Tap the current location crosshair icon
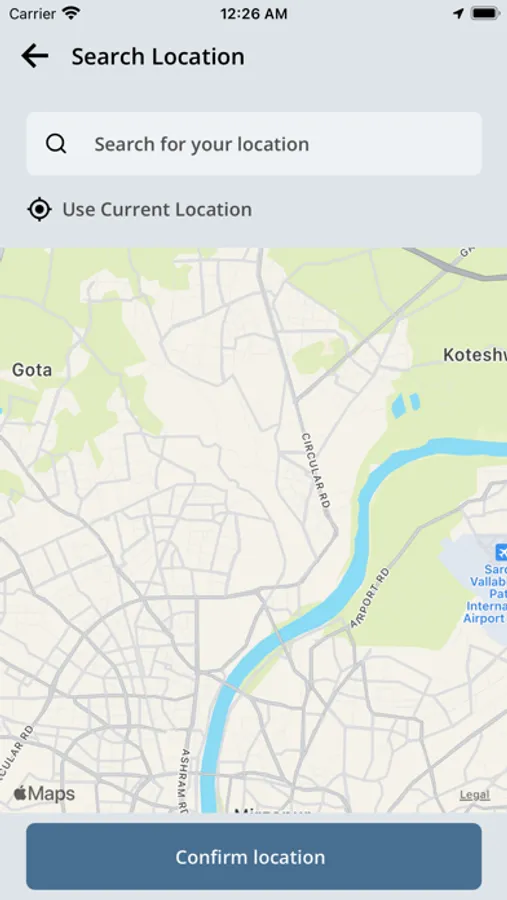This screenshot has width=507, height=900. 39,210
